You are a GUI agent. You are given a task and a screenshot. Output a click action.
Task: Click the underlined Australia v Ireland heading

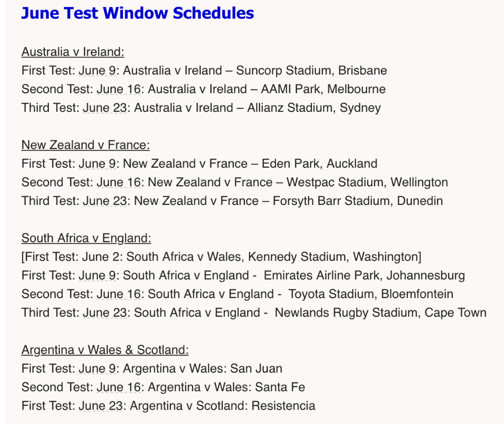[x=73, y=52]
